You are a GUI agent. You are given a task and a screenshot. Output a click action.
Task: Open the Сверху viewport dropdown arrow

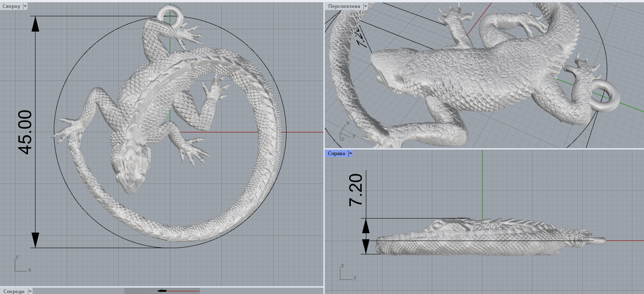[25, 6]
